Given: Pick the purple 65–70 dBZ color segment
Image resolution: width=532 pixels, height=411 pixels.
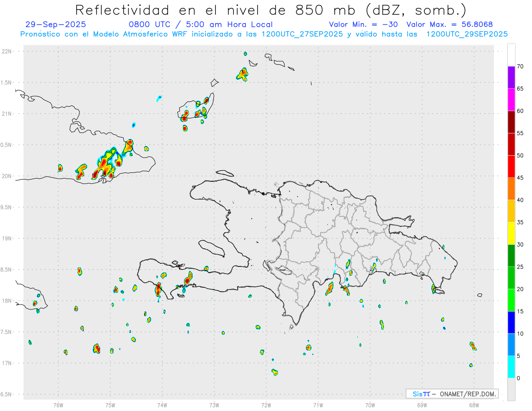Looking at the screenshot, I should (x=511, y=78).
